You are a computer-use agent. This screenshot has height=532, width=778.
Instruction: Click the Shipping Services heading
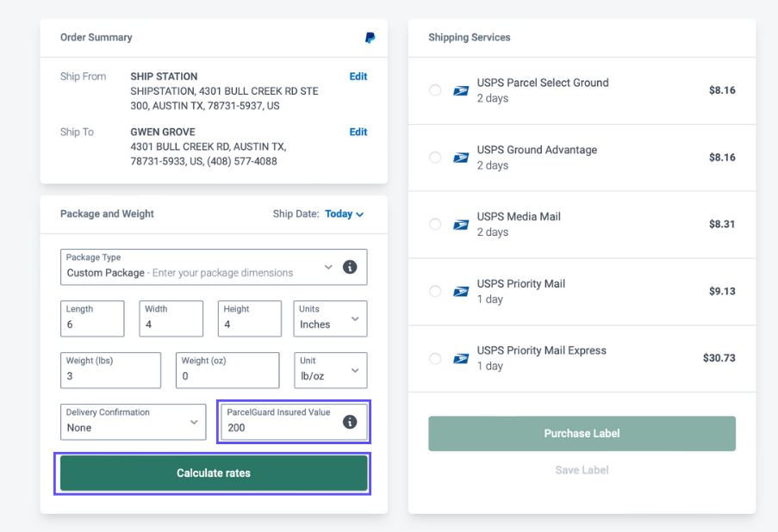pos(470,37)
